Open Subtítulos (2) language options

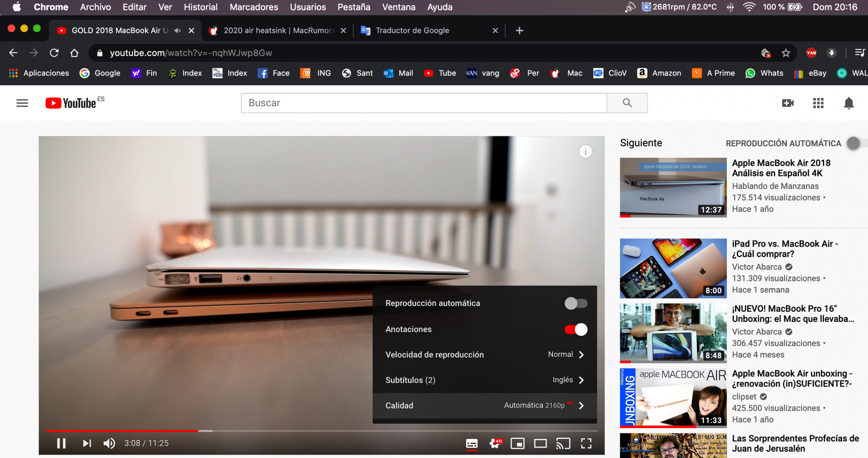tap(485, 380)
